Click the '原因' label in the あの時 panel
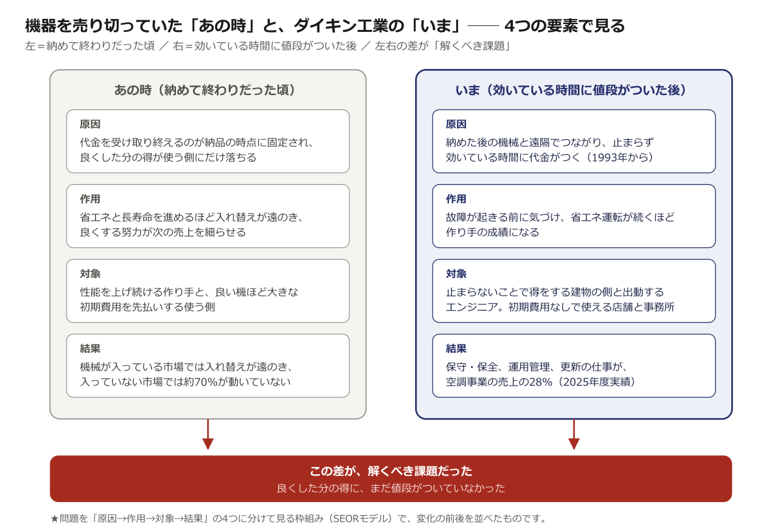This screenshot has height=532, width=782. click(90, 124)
